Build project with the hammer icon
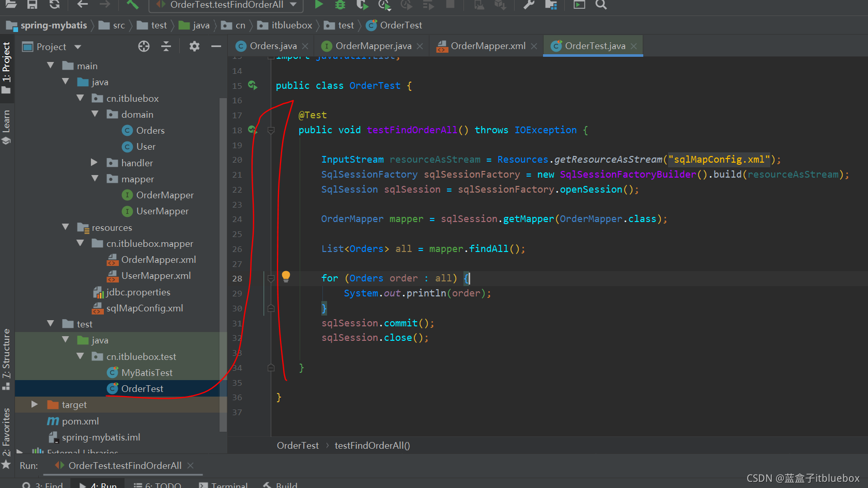 coord(132,5)
